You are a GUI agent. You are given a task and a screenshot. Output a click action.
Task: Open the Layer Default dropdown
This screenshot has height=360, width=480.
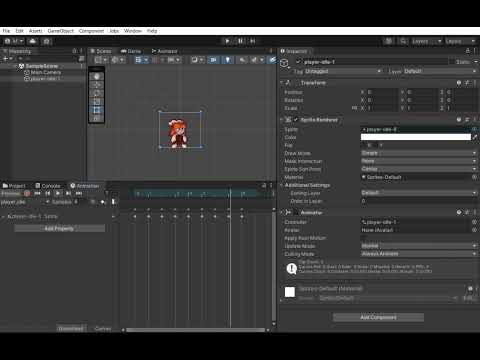tap(440, 71)
